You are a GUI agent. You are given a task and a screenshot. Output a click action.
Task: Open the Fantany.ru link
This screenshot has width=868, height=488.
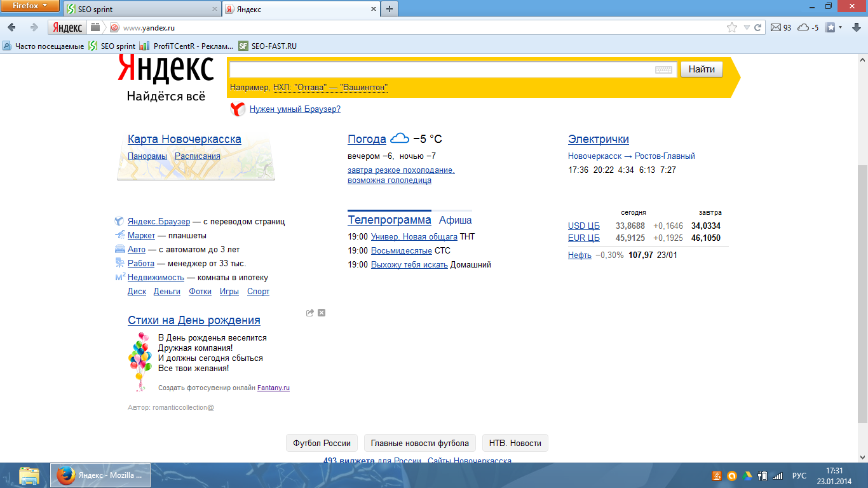pyautogui.click(x=273, y=388)
